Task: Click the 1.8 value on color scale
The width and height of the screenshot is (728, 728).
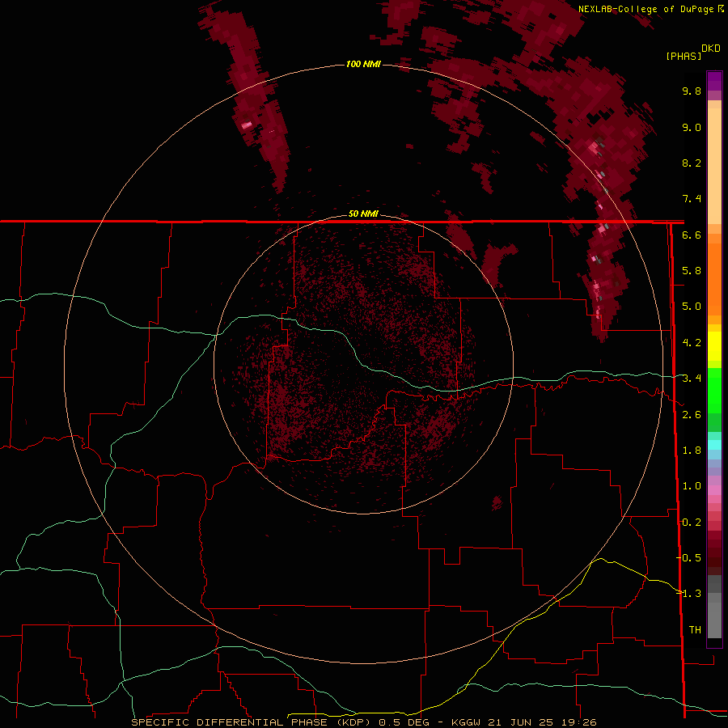Action: (x=692, y=451)
